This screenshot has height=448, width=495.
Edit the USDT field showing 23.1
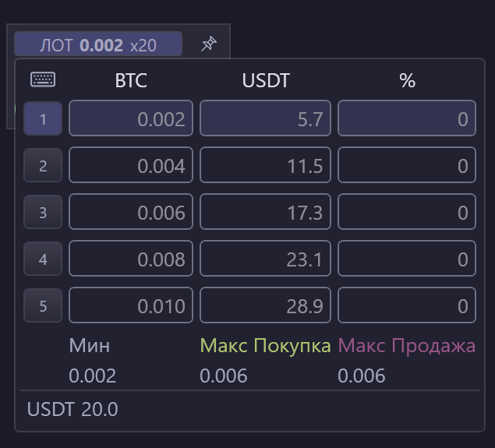pos(265,259)
